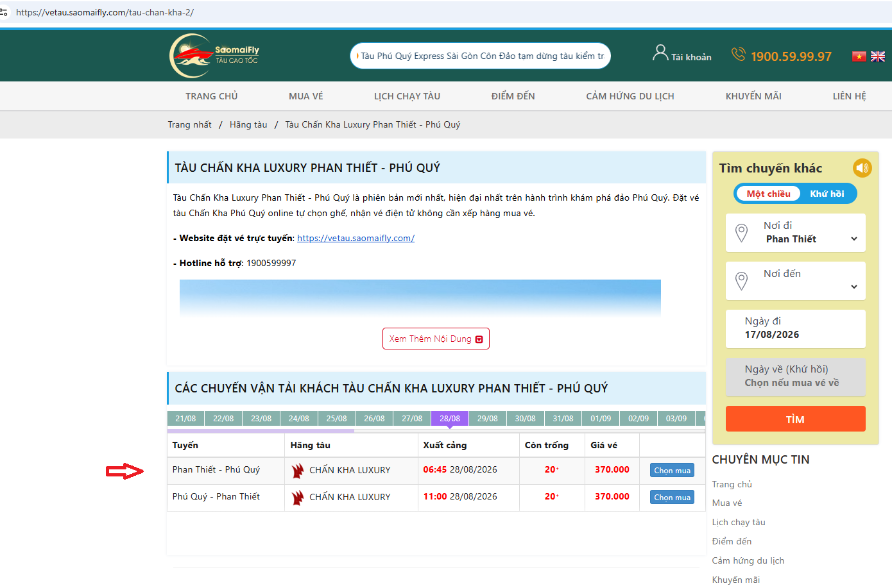892x588 pixels.
Task: Open Điểm đến in Chuyên mục tin
Action: (732, 541)
